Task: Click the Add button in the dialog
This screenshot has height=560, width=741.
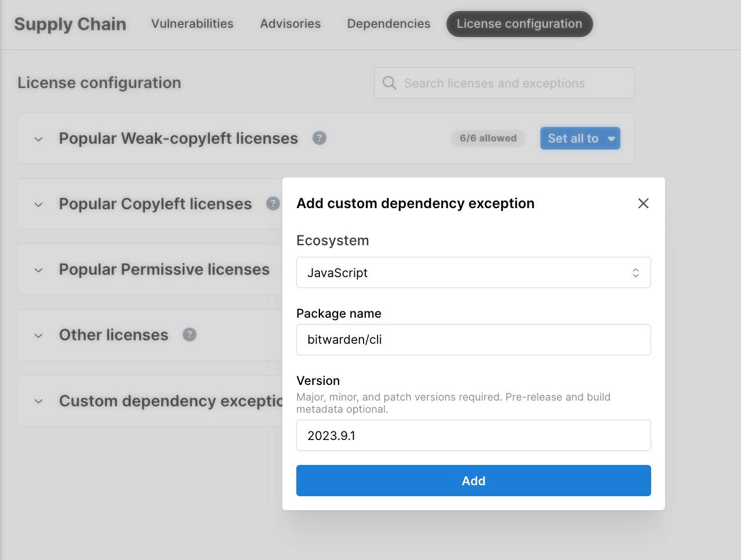Action: pos(473,481)
